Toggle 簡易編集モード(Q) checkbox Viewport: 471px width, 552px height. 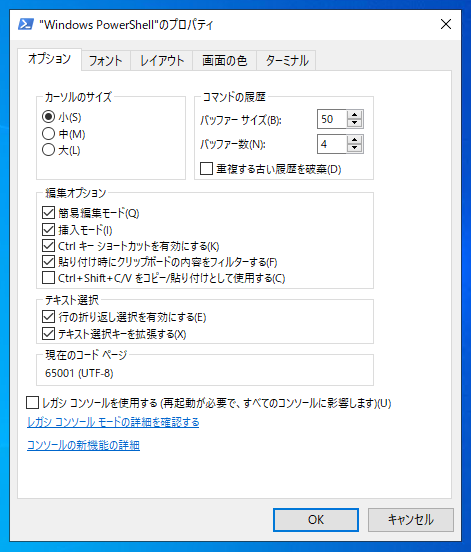(x=48, y=213)
